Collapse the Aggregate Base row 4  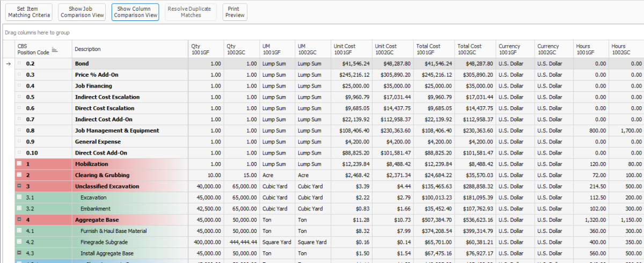click(19, 220)
